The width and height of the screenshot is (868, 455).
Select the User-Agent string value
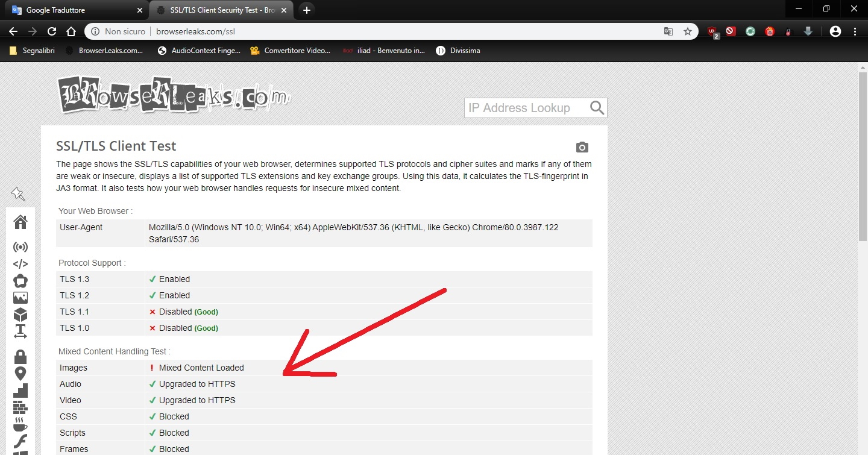click(354, 233)
